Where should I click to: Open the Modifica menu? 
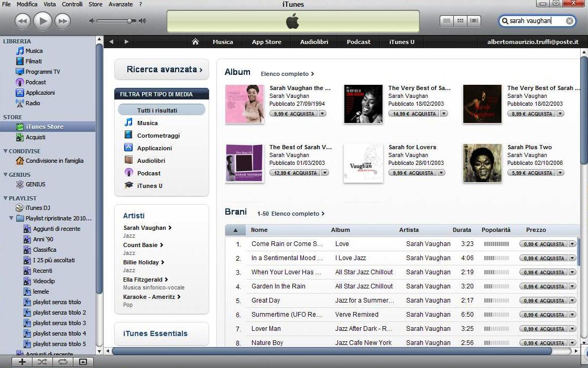(x=27, y=4)
